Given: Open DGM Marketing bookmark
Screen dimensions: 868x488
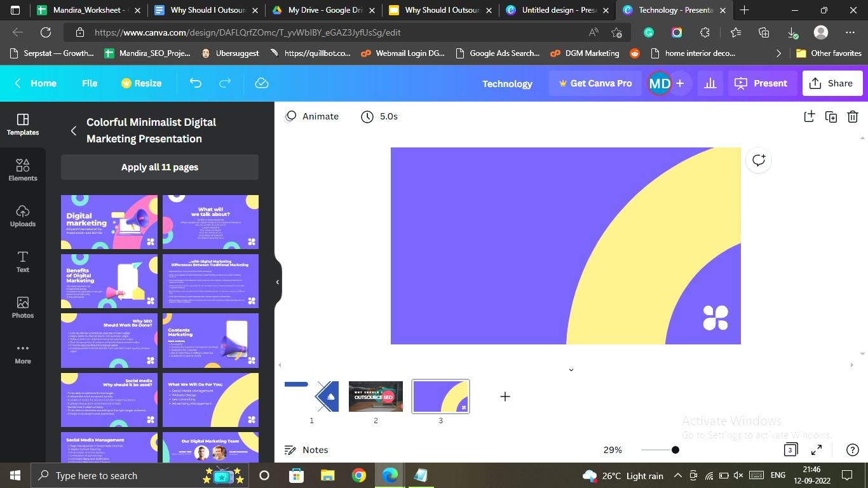Looking at the screenshot, I should 585,53.
